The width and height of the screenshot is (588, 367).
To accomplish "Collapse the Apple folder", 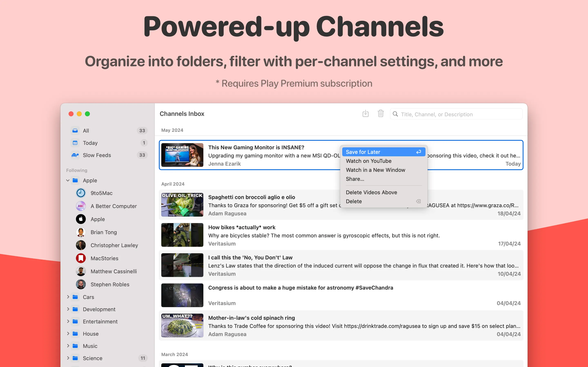I will point(68,181).
